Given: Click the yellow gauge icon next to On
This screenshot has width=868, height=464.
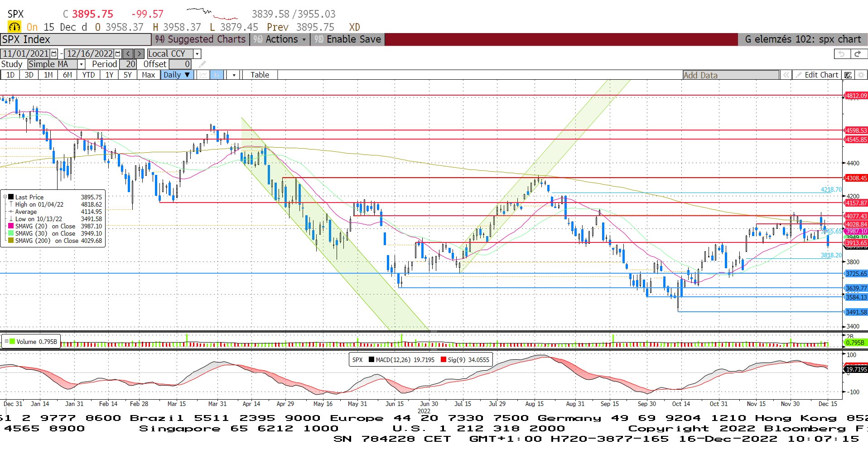Looking at the screenshot, I should tap(14, 27).
